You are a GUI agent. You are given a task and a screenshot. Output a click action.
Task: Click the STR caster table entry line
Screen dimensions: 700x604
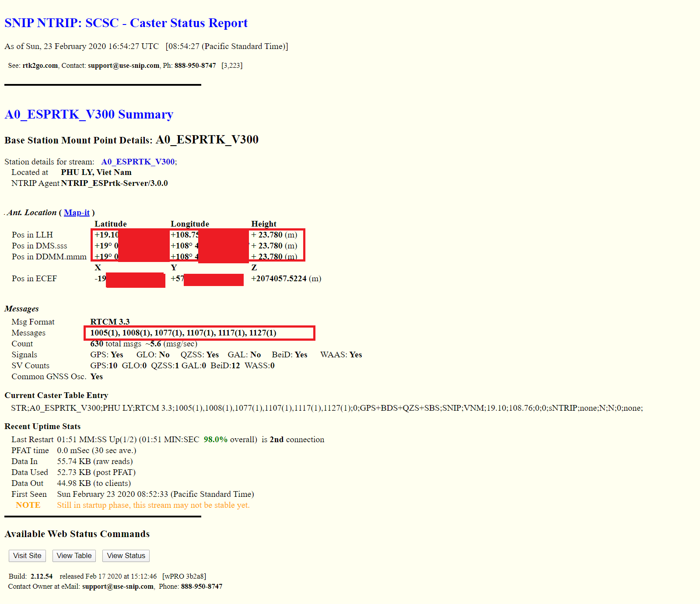tap(326, 408)
